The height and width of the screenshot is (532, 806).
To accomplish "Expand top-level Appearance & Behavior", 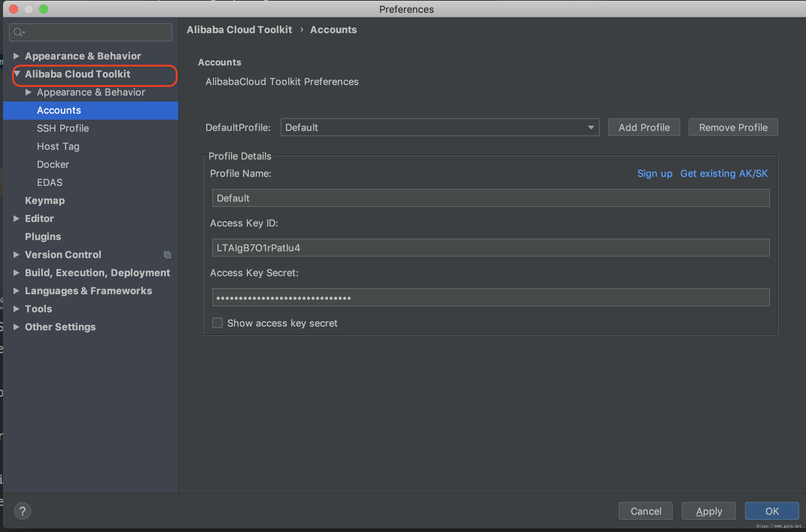I will pyautogui.click(x=16, y=56).
